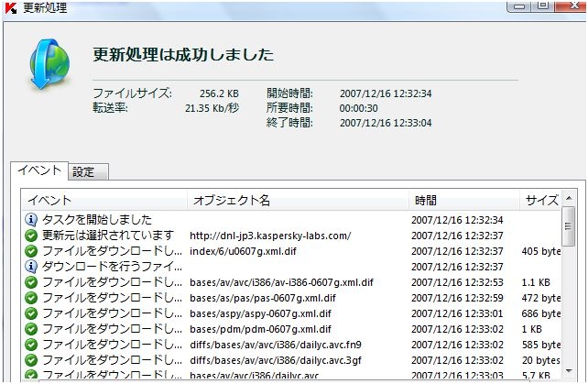Screen dimensions: 588x384
Task: Click bases/pdm/pdm-0607g.xml.dif object name
Action: tap(260, 329)
